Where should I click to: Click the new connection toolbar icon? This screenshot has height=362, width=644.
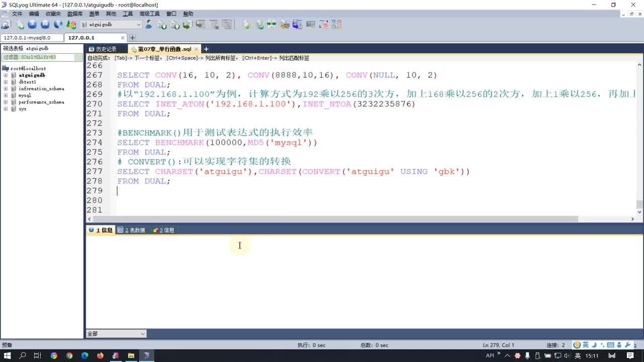(x=6, y=24)
